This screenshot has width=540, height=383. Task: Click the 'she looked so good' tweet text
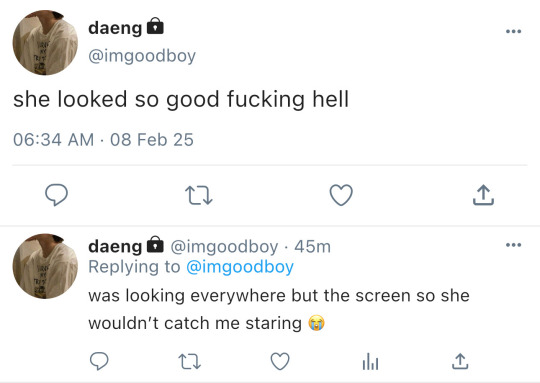pyautogui.click(x=181, y=100)
